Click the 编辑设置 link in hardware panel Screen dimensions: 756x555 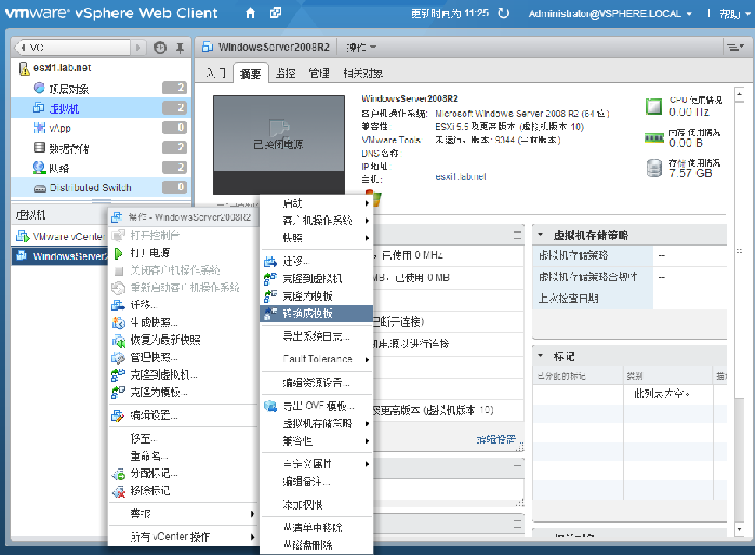(x=500, y=440)
